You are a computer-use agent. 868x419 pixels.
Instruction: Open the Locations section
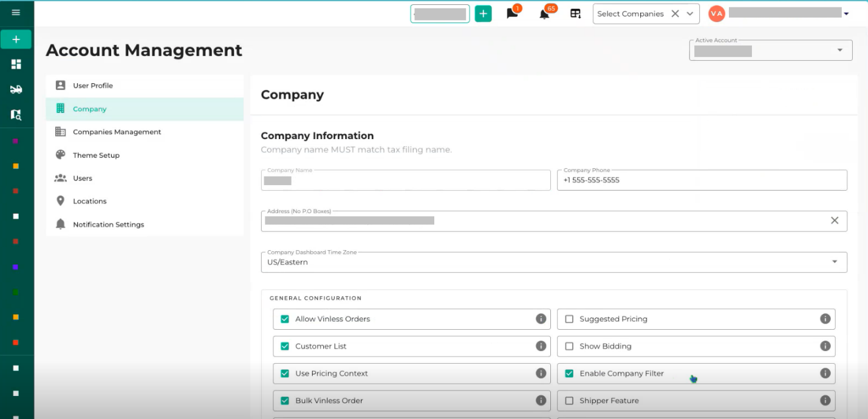(x=145, y=201)
